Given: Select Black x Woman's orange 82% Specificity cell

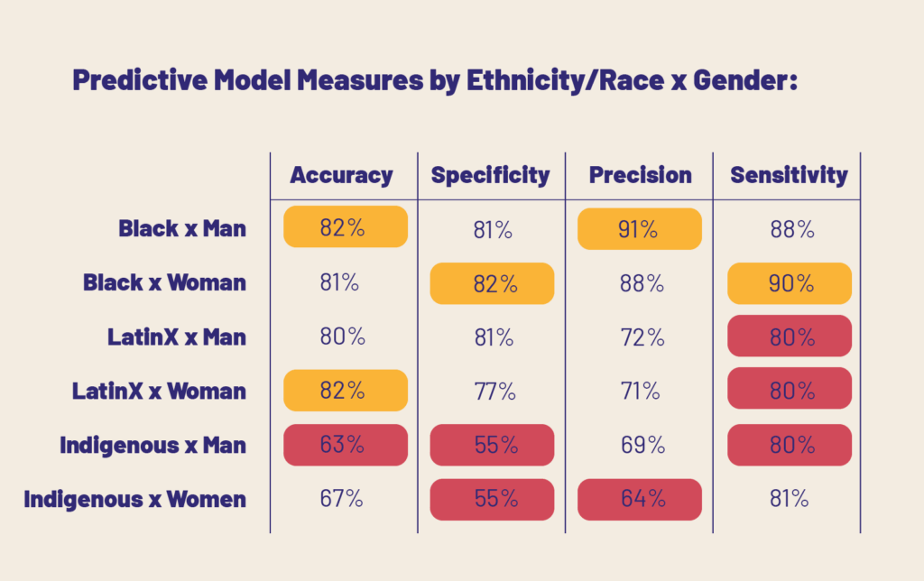Looking at the screenshot, I should [492, 283].
